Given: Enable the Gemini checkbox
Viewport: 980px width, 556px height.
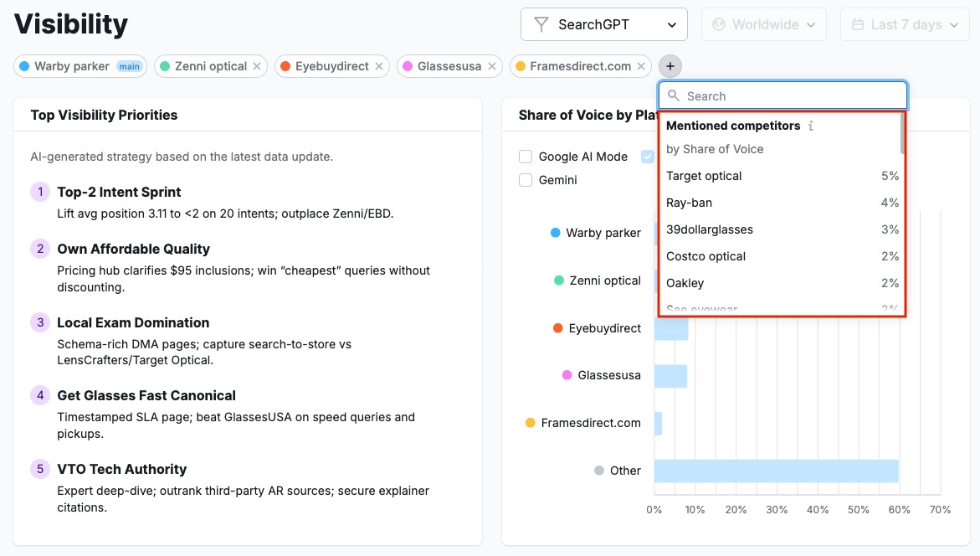Looking at the screenshot, I should [526, 180].
